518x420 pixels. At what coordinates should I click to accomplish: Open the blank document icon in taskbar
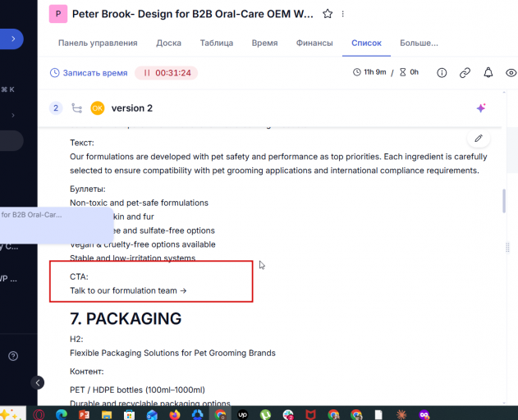[x=378, y=414]
